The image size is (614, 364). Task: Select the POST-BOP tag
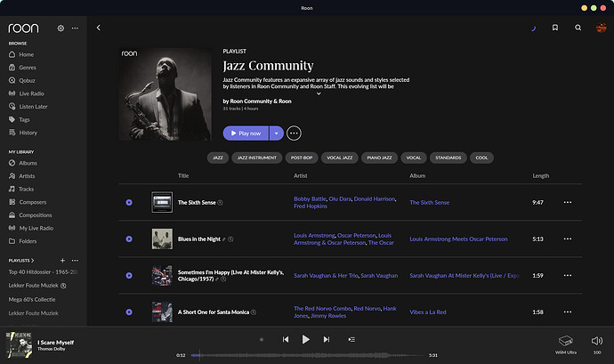coord(302,158)
